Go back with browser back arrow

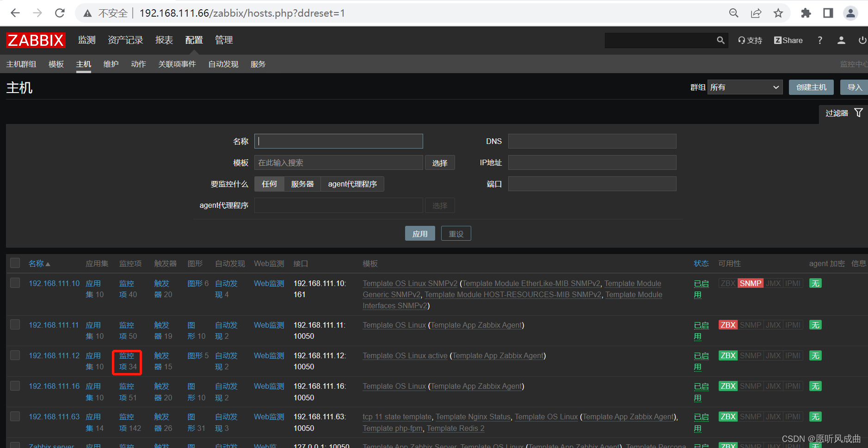pyautogui.click(x=15, y=13)
